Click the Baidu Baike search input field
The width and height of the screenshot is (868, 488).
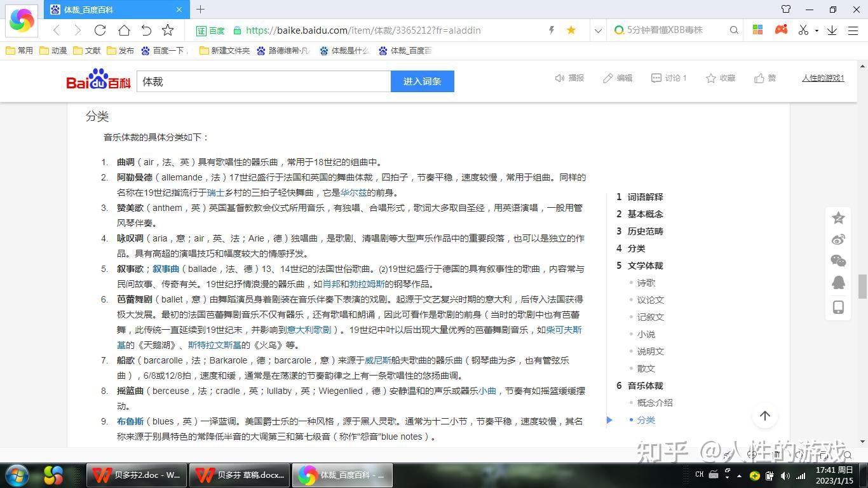coord(264,81)
